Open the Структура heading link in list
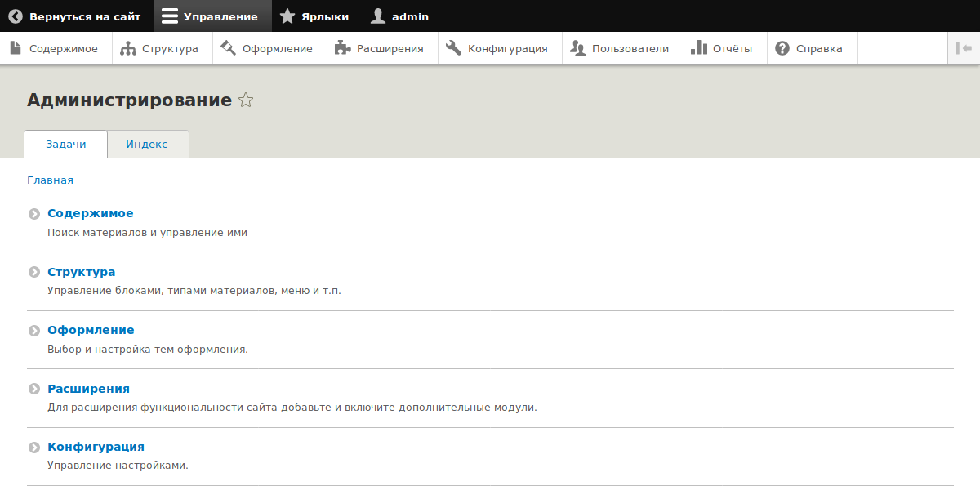Screen dimensions: 980x490 [x=81, y=272]
